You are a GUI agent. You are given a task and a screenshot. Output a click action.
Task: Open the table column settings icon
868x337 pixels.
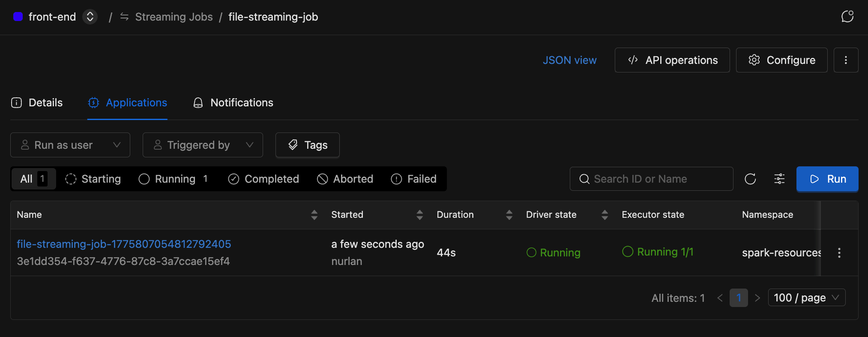(x=779, y=179)
